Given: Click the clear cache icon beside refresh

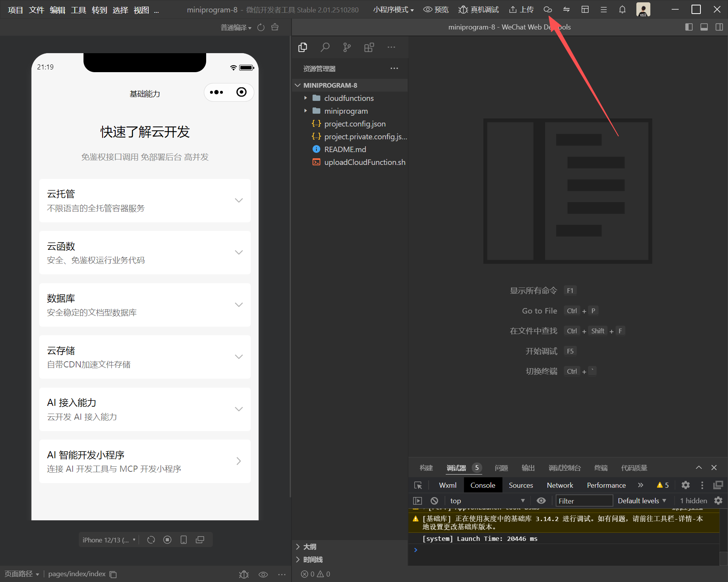Looking at the screenshot, I should coord(275,27).
